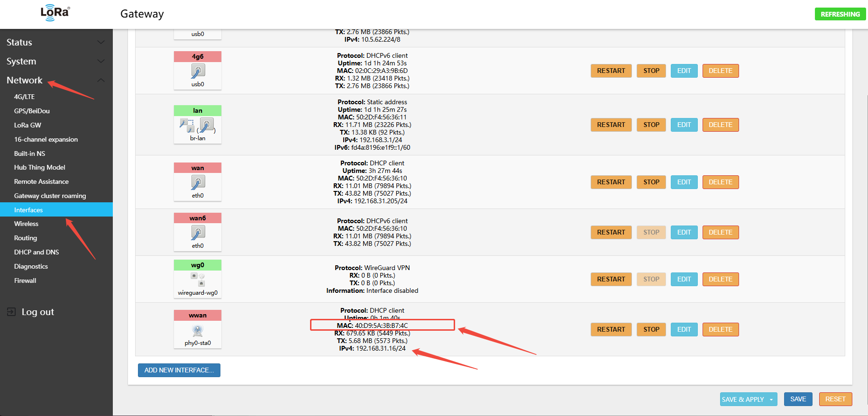Click the 4g6 usb0 interface icon
The width and height of the screenshot is (868, 416).
(x=198, y=72)
